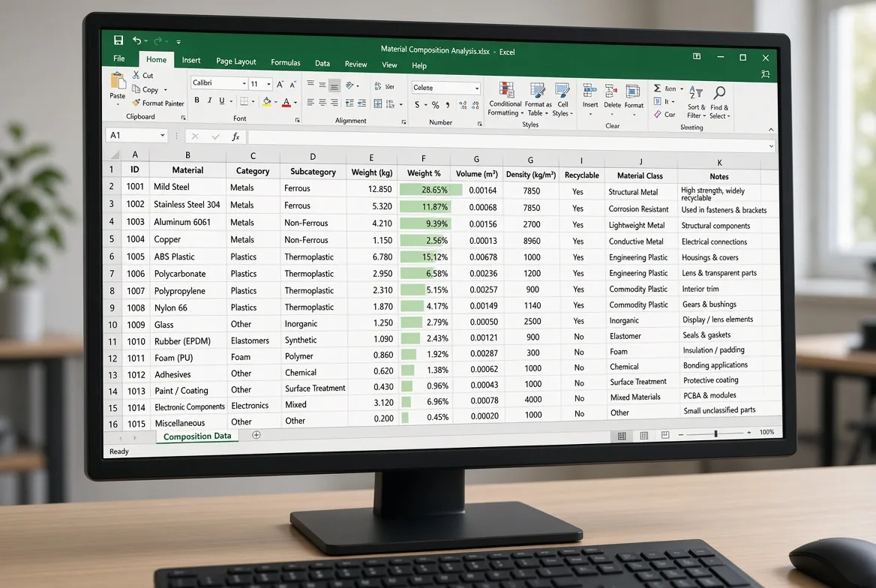This screenshot has width=876, height=588.
Task: Click the Increase Font Size icon
Action: 280,85
